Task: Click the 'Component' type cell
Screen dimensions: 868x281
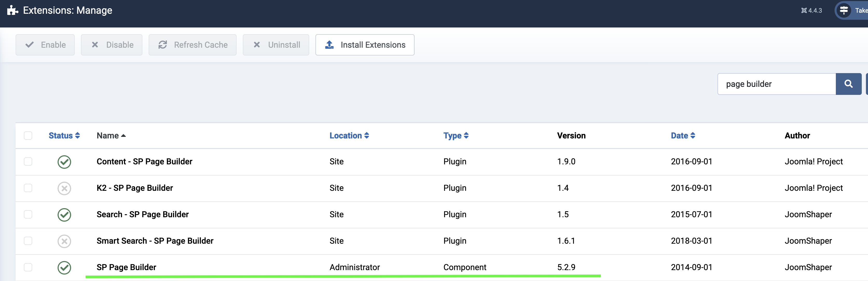Action: [x=465, y=267]
